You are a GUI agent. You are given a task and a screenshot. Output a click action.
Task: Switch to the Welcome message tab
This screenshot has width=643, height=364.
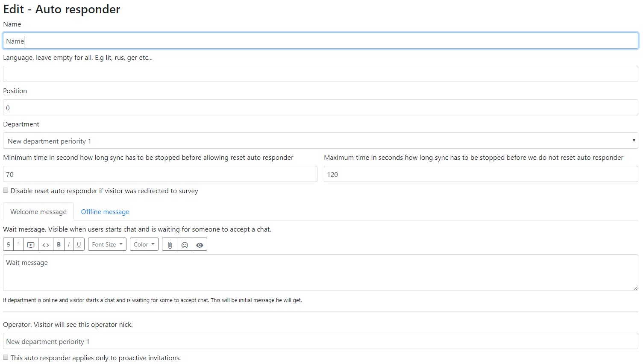(x=38, y=211)
